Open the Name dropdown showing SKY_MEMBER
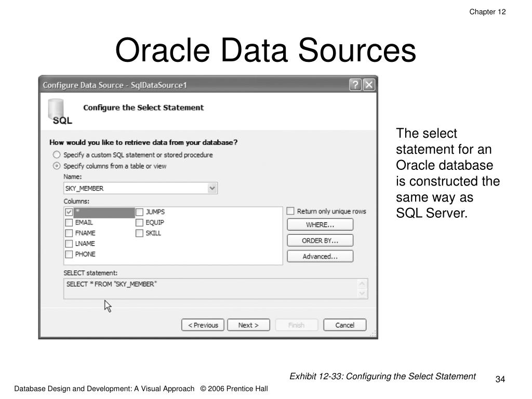Screen dimensions: 532x399 pyautogui.click(x=212, y=188)
